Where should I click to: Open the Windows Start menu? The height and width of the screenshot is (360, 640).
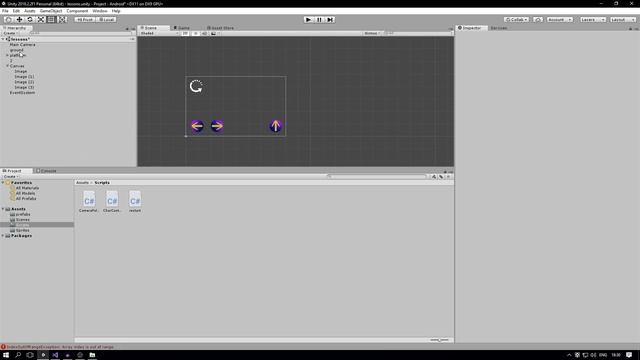point(6,355)
